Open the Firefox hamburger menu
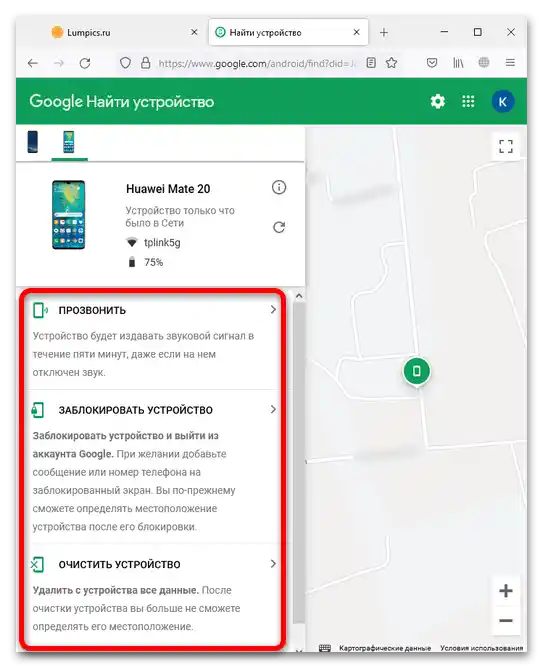The image size is (543, 668). [510, 63]
